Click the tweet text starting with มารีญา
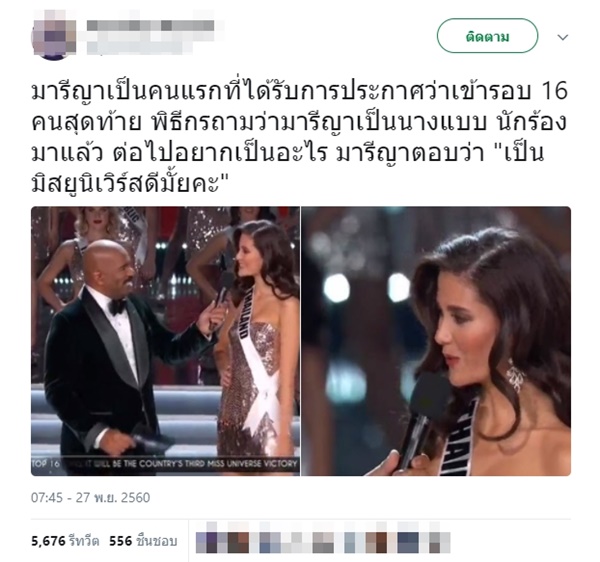 [299, 138]
